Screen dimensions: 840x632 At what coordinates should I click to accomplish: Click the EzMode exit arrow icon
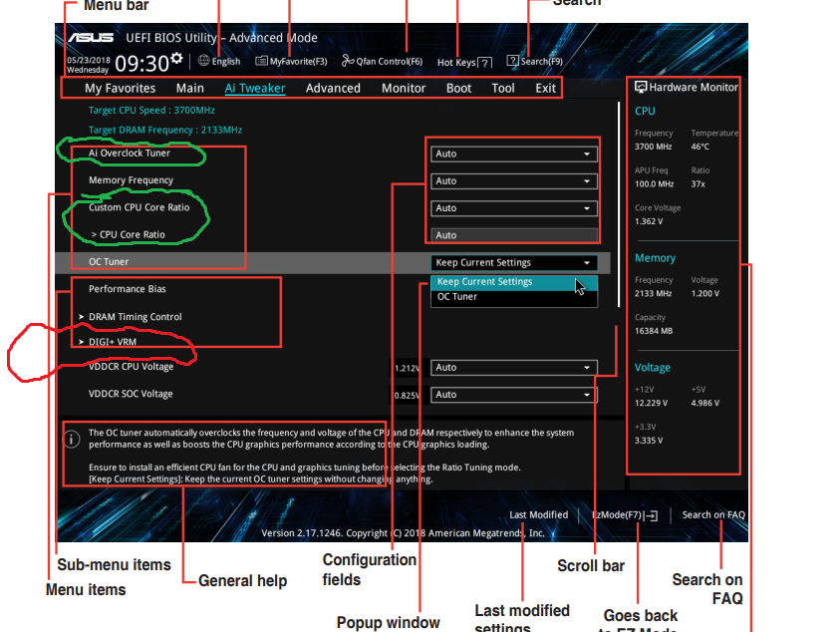pos(652,515)
